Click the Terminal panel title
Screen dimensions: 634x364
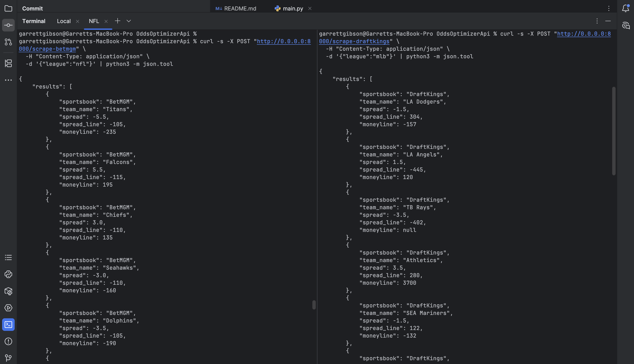(34, 21)
